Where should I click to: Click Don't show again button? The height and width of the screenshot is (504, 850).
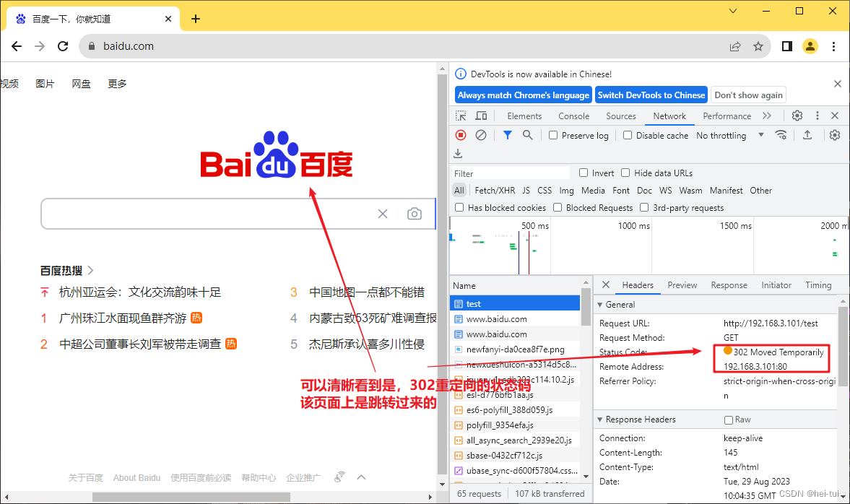[749, 95]
